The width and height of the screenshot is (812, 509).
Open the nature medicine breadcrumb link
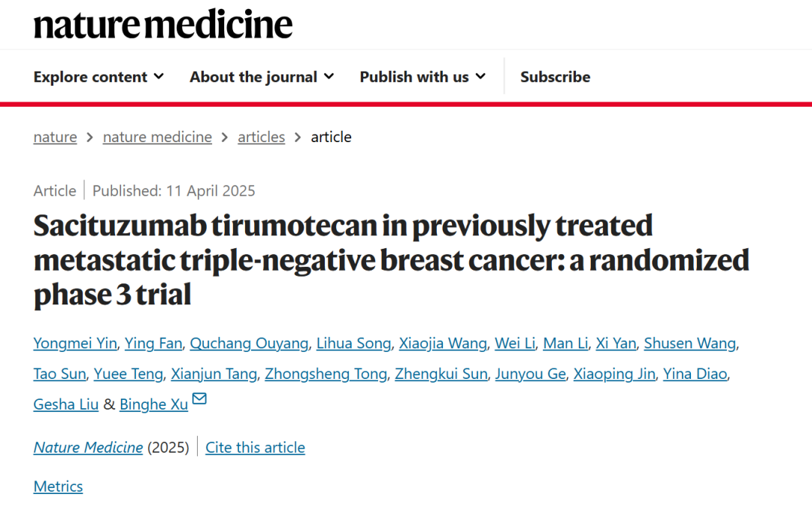coord(157,137)
